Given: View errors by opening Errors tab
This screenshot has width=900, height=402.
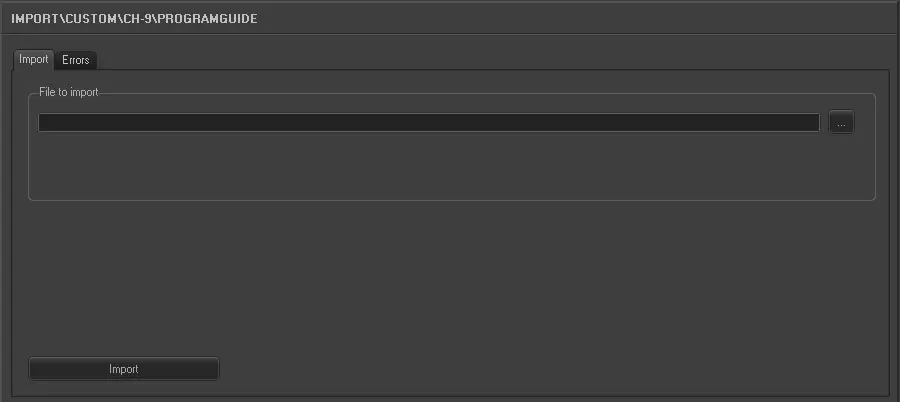Looking at the screenshot, I should point(76,60).
